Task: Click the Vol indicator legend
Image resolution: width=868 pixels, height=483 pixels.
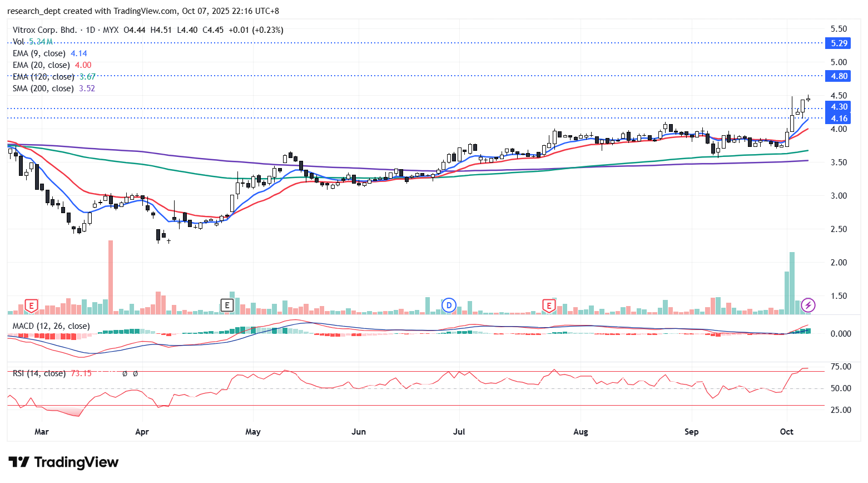Action: point(18,42)
